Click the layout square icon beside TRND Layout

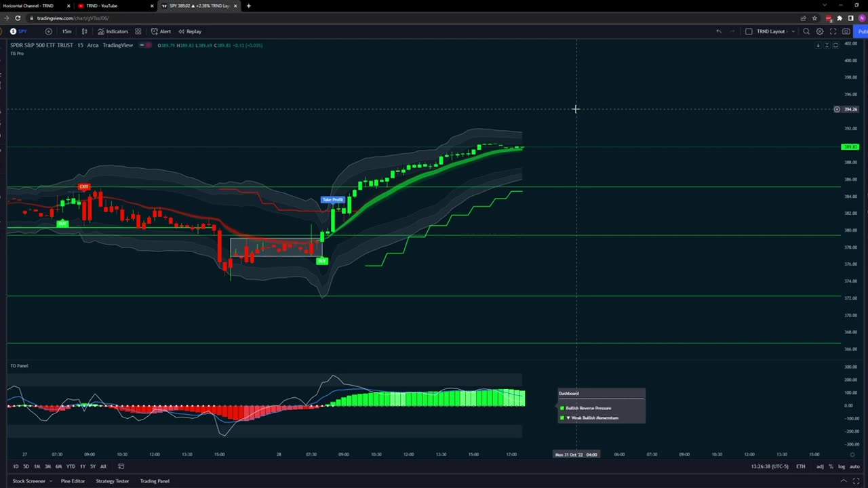coord(749,31)
